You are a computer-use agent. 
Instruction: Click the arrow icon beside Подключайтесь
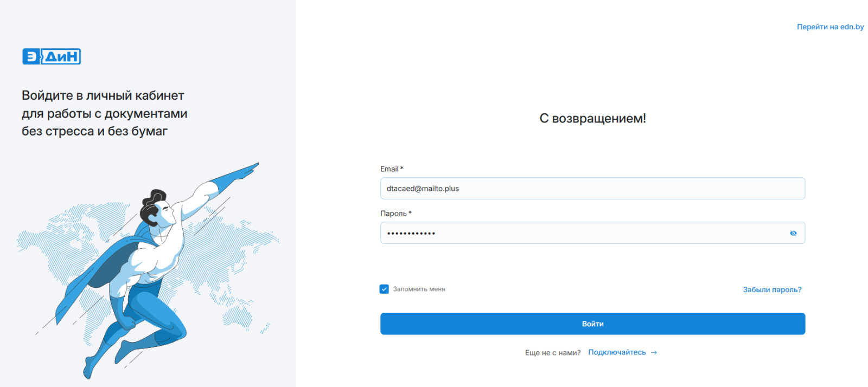tap(654, 352)
